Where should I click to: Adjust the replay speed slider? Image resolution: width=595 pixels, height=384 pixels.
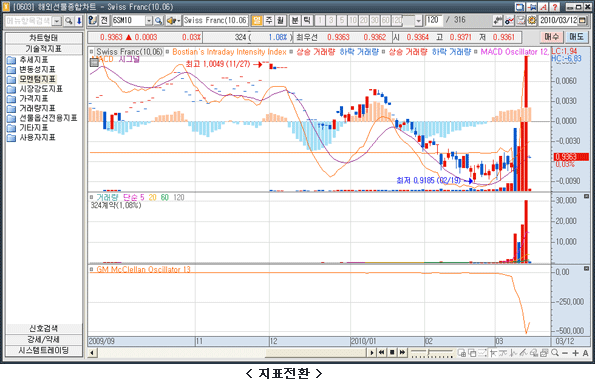(432, 353)
